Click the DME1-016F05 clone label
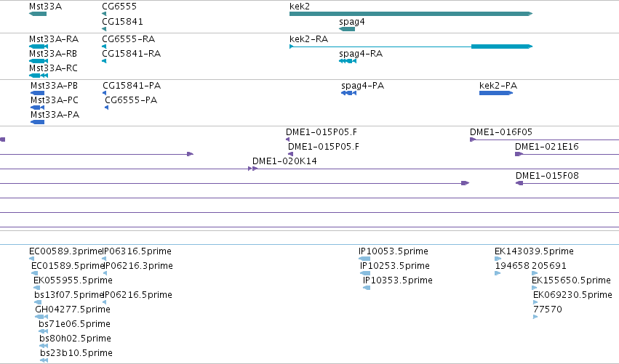The height and width of the screenshot is (364, 619). point(501,132)
